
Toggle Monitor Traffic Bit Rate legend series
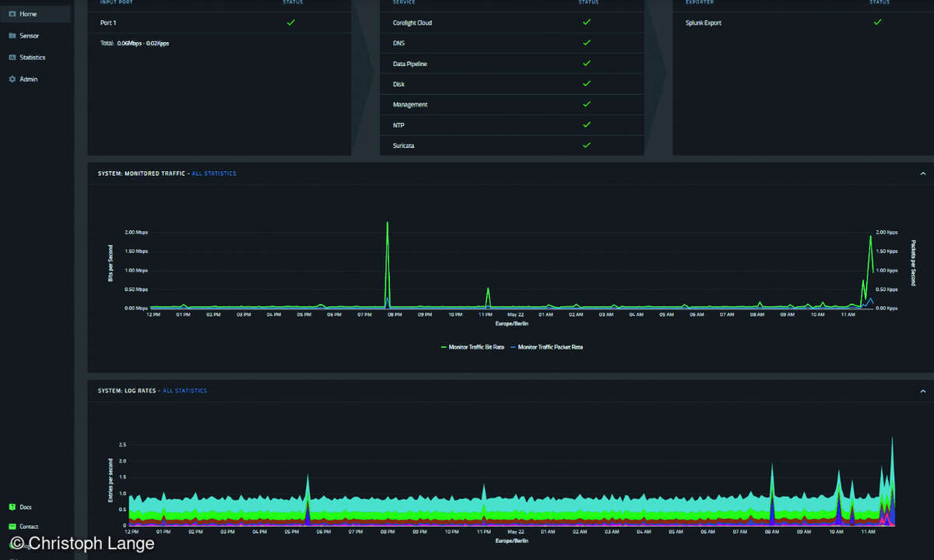(472, 347)
